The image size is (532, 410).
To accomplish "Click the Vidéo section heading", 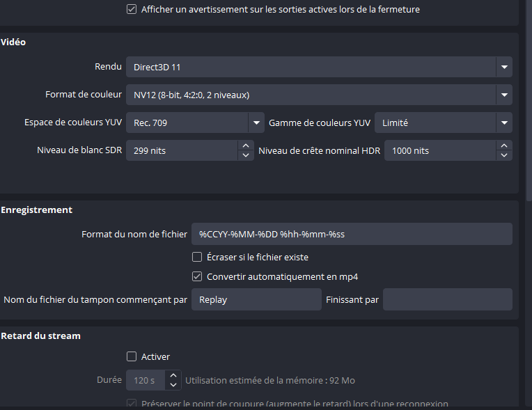I will coord(13,42).
